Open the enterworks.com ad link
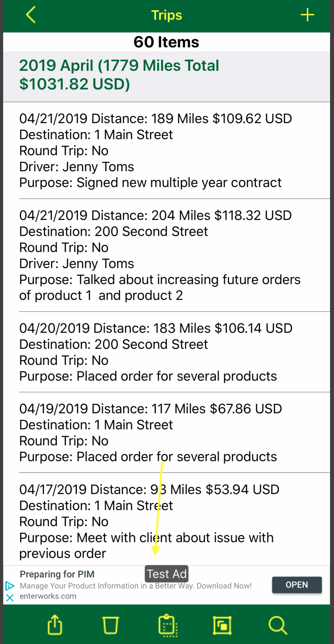Viewport: 334px width, 644px height. click(x=48, y=596)
